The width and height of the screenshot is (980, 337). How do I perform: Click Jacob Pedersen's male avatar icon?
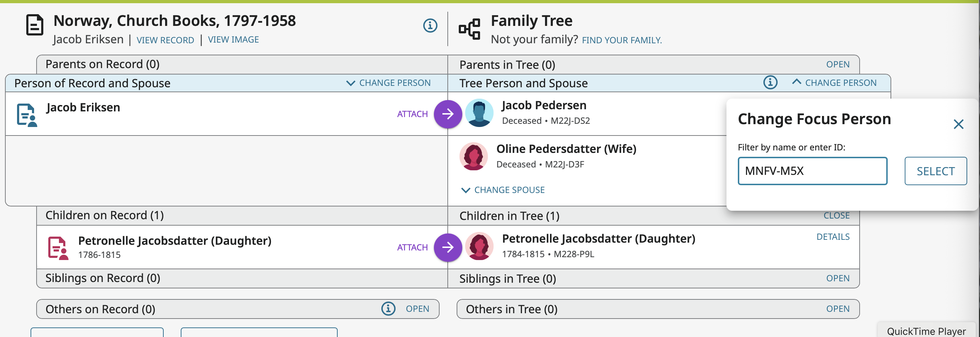(479, 113)
